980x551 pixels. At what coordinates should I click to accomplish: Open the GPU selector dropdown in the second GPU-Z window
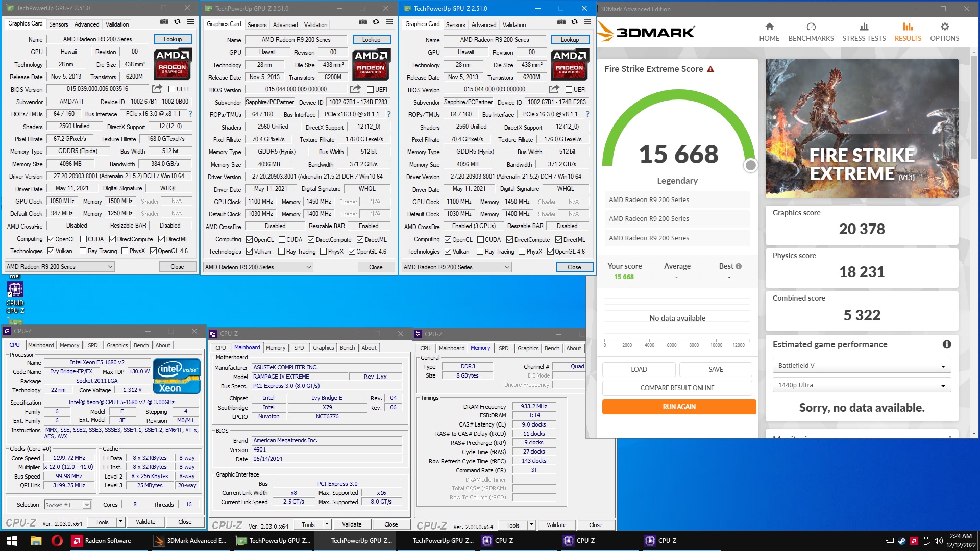tap(258, 267)
